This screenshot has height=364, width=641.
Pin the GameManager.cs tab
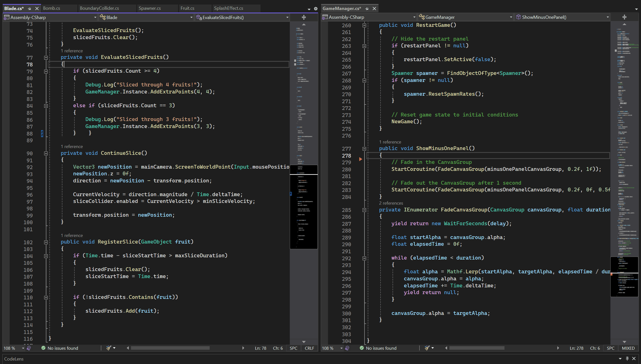(x=367, y=9)
